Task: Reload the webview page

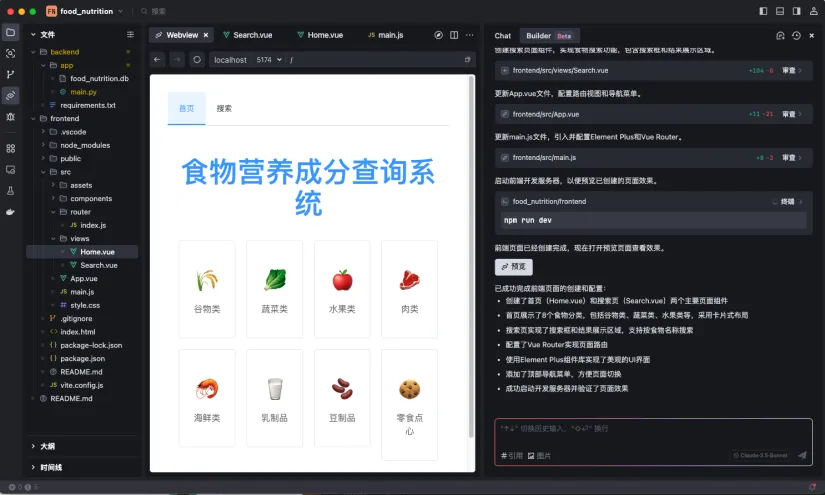Action: [197, 59]
